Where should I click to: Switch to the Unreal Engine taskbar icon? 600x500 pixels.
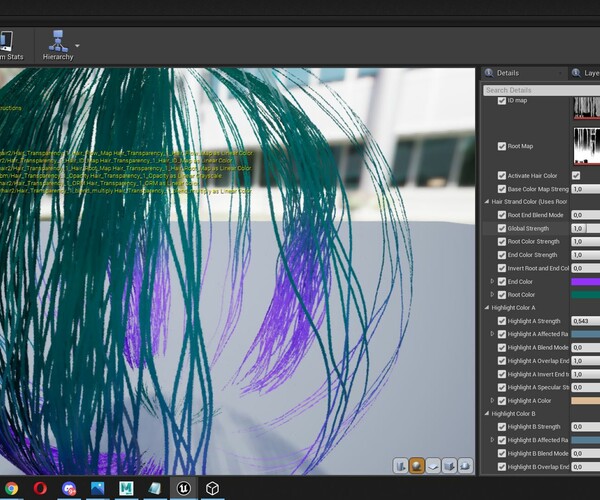(184, 489)
